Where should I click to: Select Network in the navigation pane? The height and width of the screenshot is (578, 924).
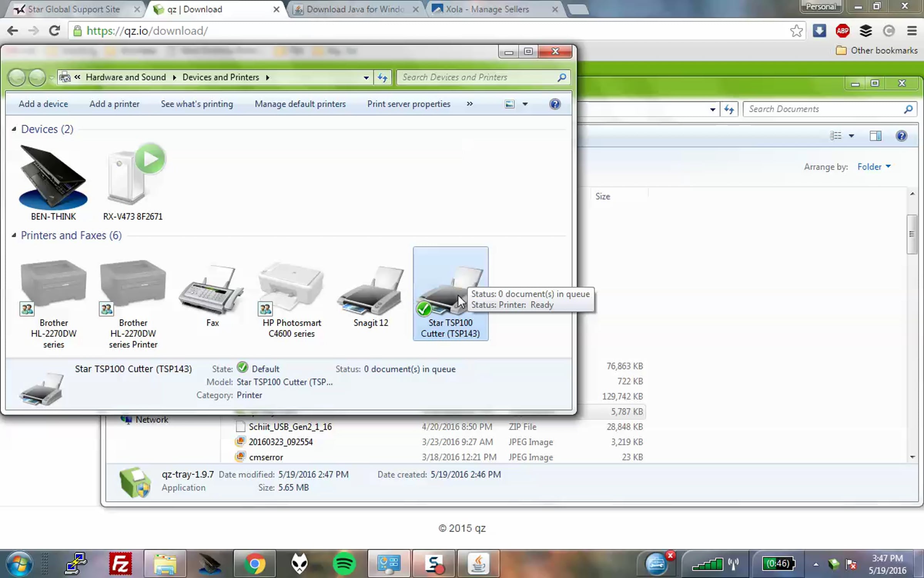click(x=152, y=420)
